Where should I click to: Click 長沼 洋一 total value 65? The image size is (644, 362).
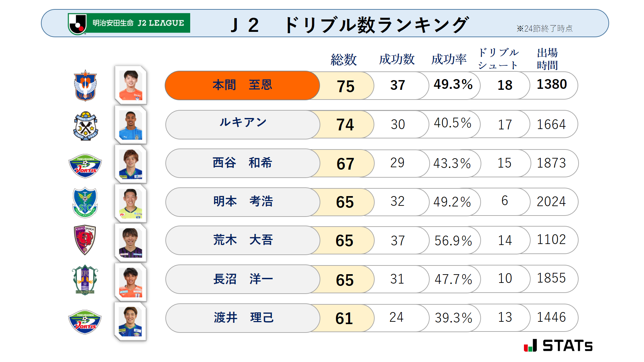(345, 280)
